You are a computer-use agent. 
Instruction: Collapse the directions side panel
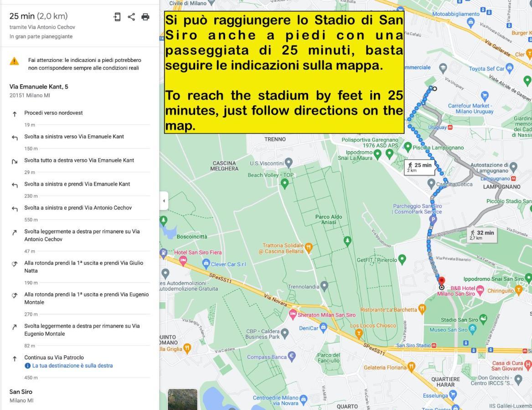coord(164,201)
